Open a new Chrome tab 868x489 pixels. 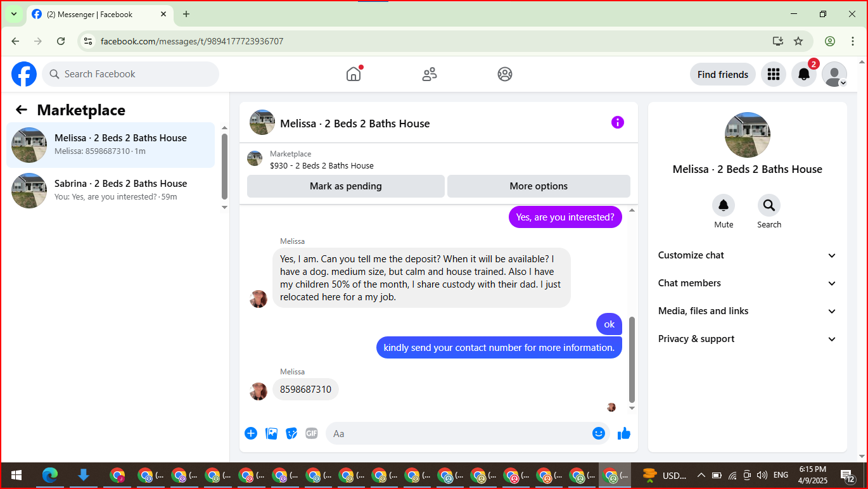pyautogui.click(x=186, y=14)
